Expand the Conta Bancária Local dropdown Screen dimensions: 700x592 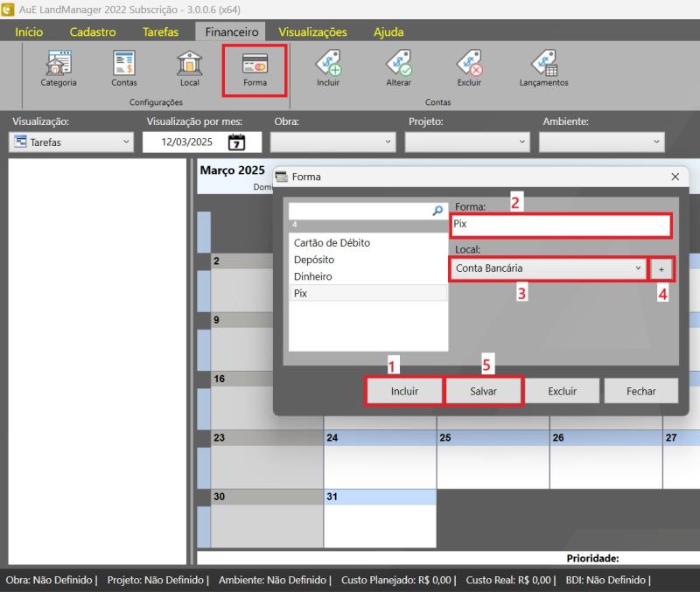(x=638, y=268)
